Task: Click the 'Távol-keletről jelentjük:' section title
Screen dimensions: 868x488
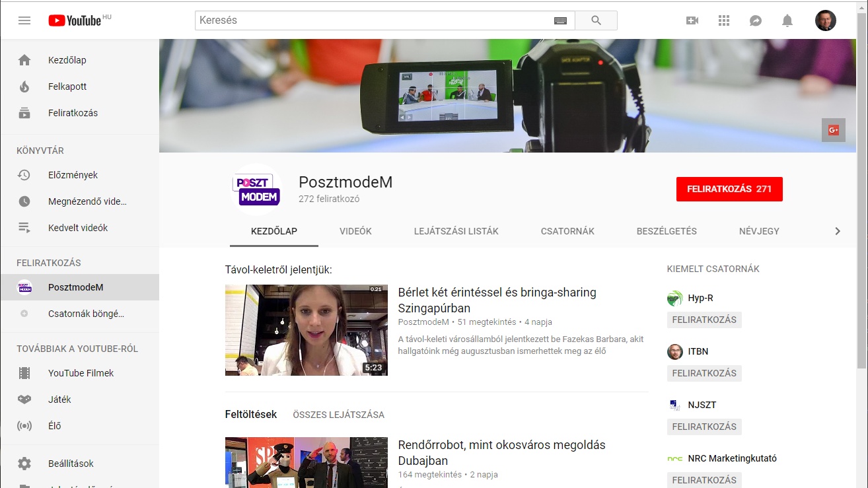Action: pyautogui.click(x=279, y=269)
